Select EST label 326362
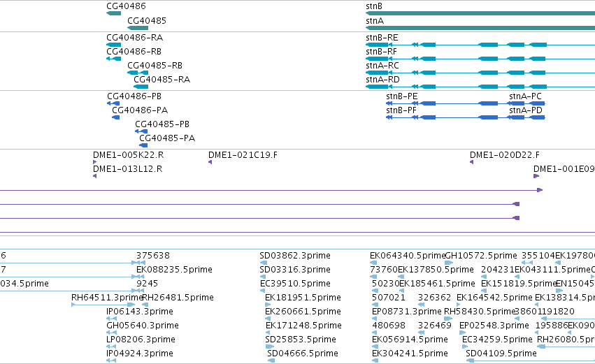 (x=435, y=297)
